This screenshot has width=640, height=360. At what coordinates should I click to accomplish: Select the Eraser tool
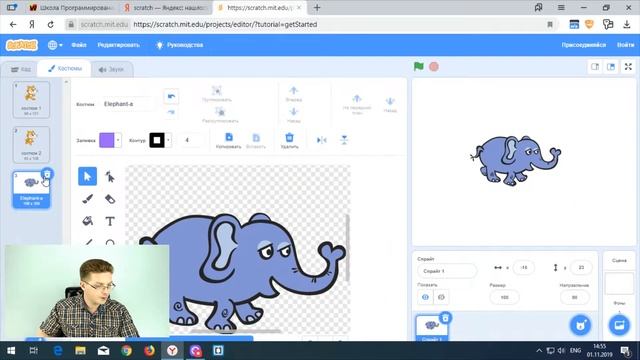(x=110, y=199)
